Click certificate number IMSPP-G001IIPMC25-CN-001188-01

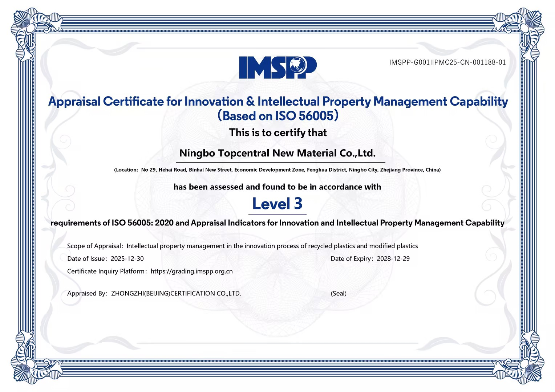point(447,62)
